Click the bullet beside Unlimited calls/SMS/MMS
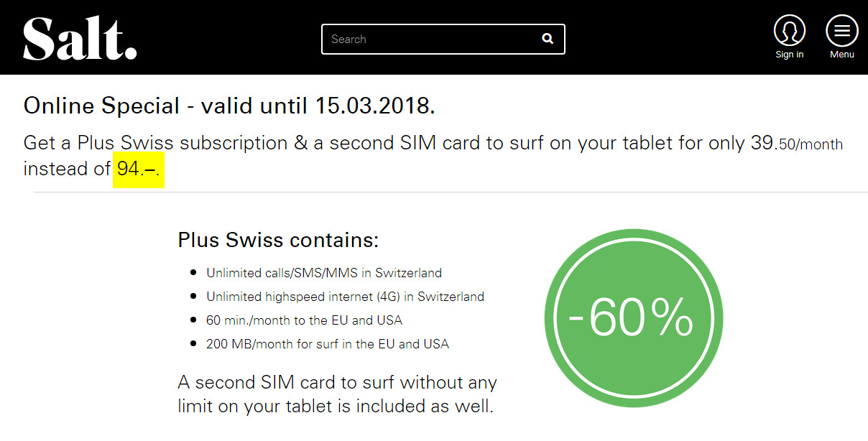868x441 pixels. [193, 273]
